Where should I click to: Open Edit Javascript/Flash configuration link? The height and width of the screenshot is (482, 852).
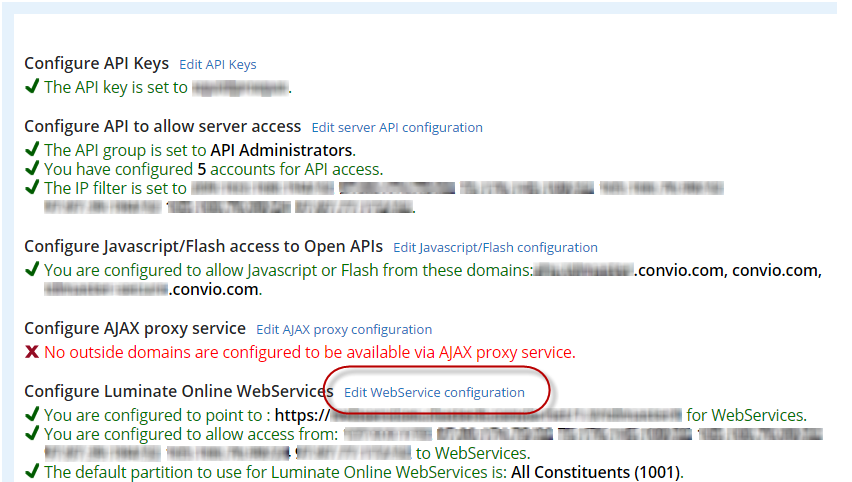click(495, 247)
